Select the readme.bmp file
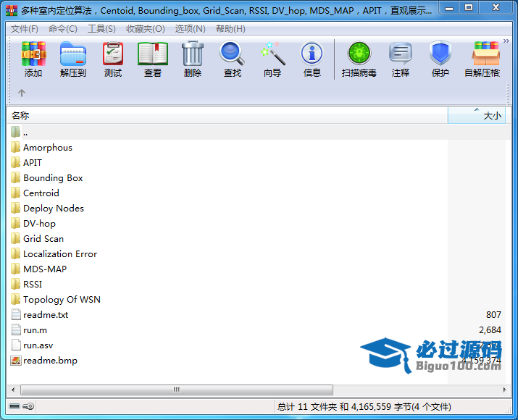 coord(44,360)
